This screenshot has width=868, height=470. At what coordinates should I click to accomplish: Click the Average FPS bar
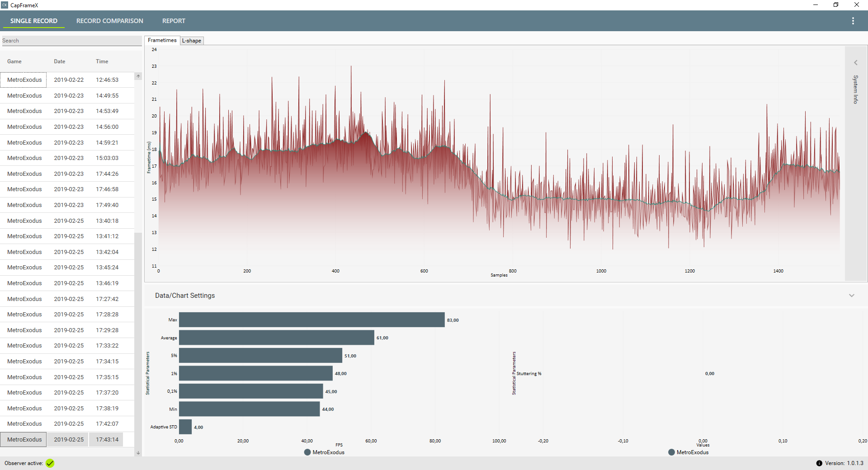click(277, 338)
